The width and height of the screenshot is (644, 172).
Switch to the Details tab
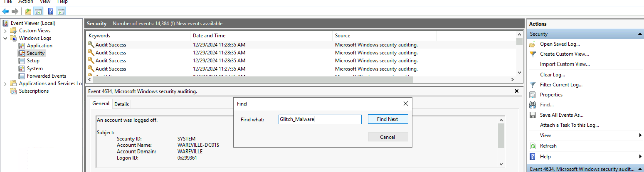coord(121,104)
